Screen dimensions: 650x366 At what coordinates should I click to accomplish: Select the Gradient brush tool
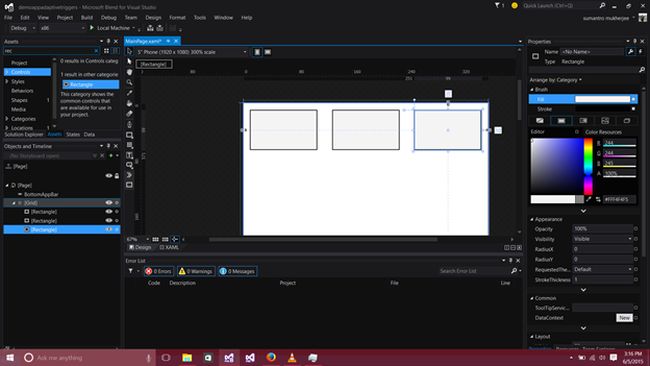(129, 114)
